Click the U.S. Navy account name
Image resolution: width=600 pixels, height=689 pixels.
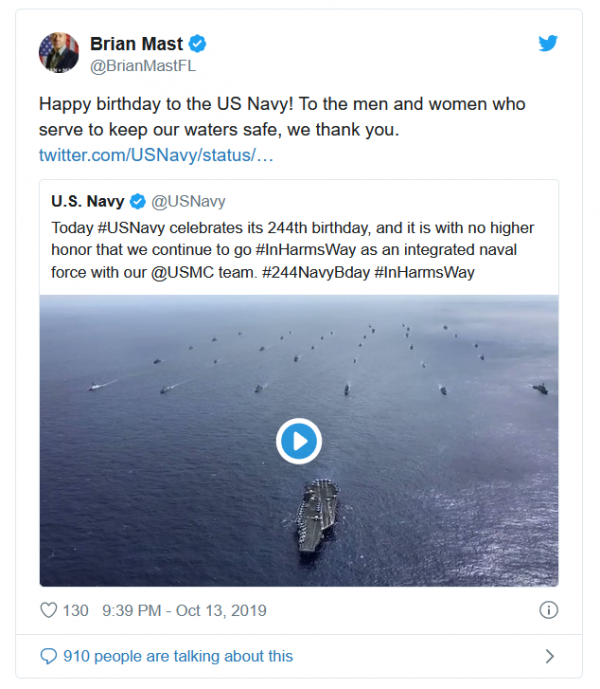pos(88,201)
